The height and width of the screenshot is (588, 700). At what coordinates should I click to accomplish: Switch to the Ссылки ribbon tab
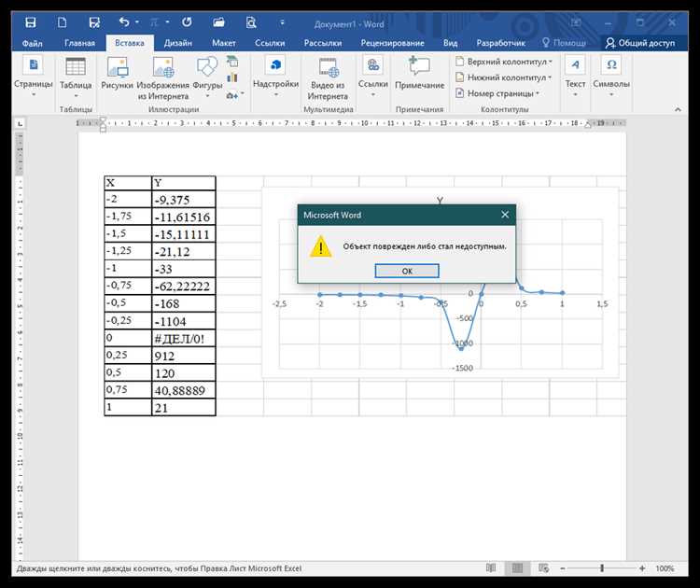[270, 43]
